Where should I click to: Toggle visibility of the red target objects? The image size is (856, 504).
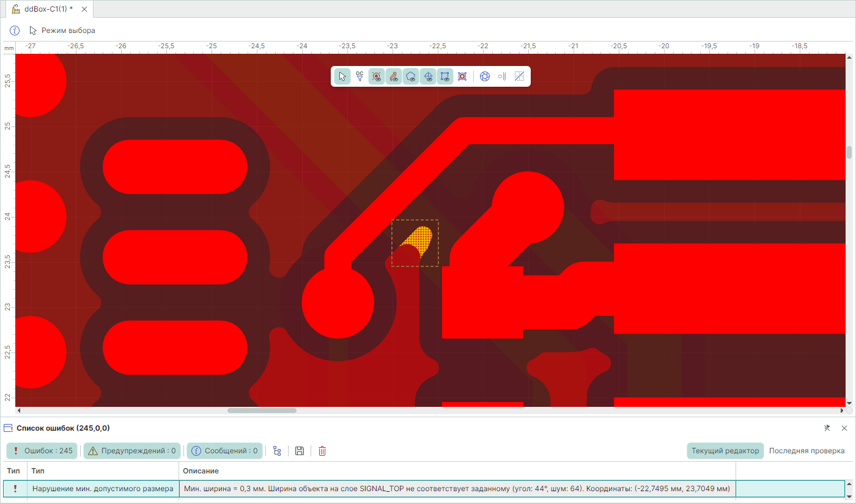[377, 76]
